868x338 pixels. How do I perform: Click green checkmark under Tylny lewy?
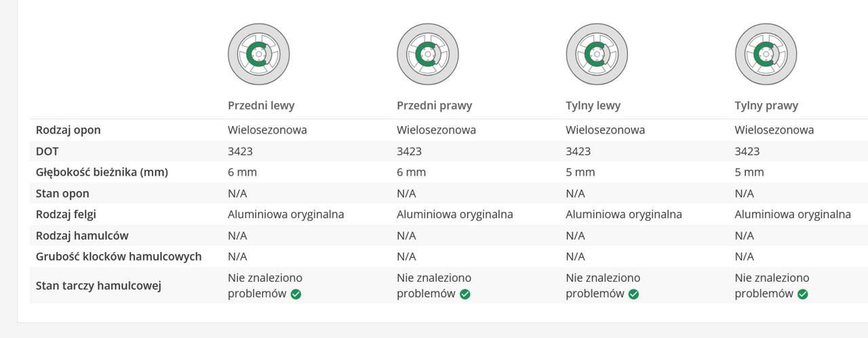pos(633,294)
